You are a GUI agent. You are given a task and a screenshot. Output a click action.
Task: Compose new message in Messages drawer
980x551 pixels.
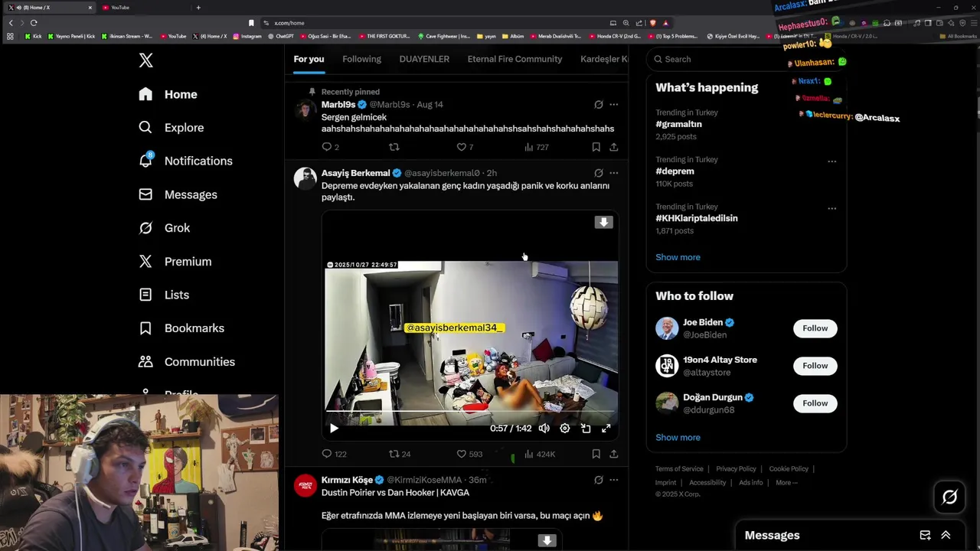[x=925, y=536]
